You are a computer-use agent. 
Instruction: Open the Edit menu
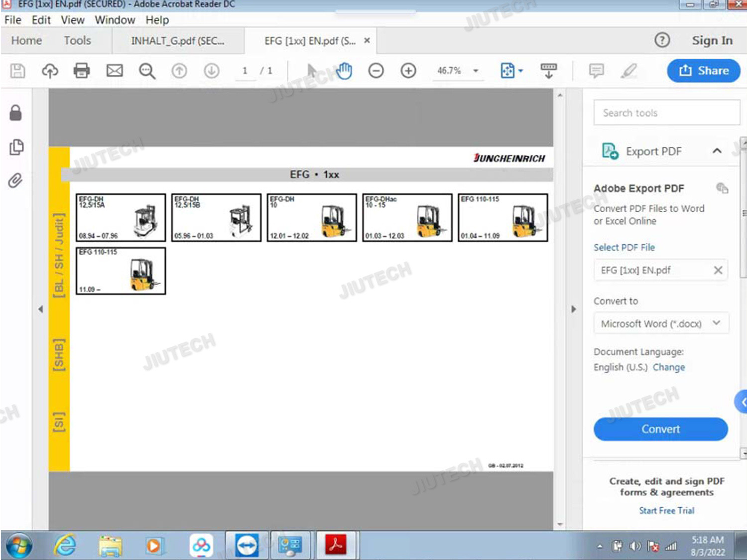tap(41, 20)
